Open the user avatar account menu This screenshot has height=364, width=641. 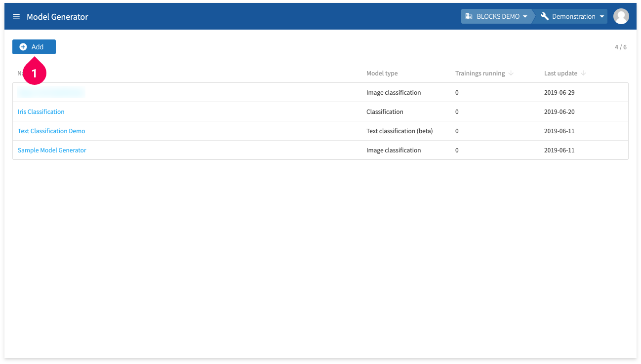[621, 16]
